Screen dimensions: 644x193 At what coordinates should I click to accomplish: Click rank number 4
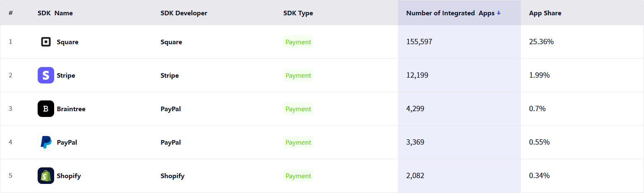11,142
